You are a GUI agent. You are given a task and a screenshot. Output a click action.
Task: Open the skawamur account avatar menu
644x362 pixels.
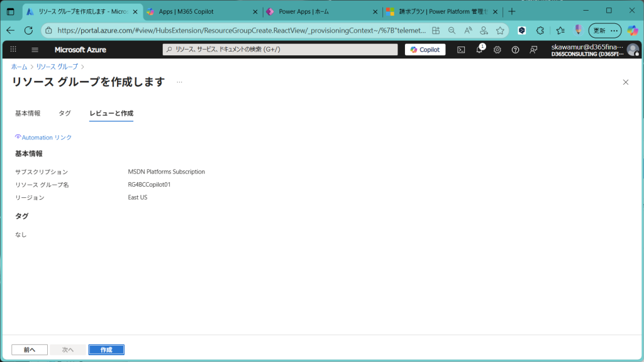633,50
